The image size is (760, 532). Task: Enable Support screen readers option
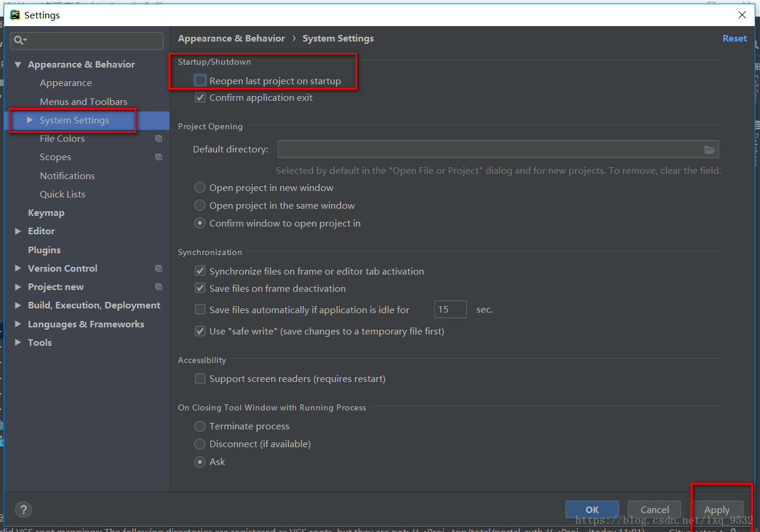tap(201, 378)
